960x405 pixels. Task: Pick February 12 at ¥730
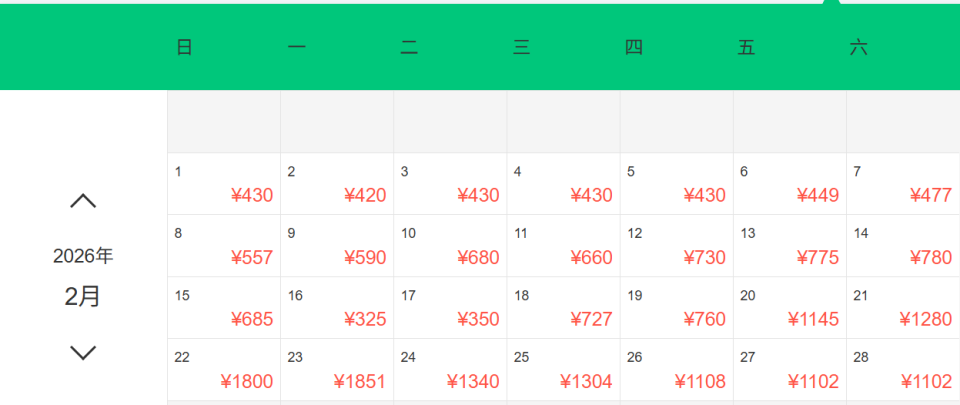(676, 246)
